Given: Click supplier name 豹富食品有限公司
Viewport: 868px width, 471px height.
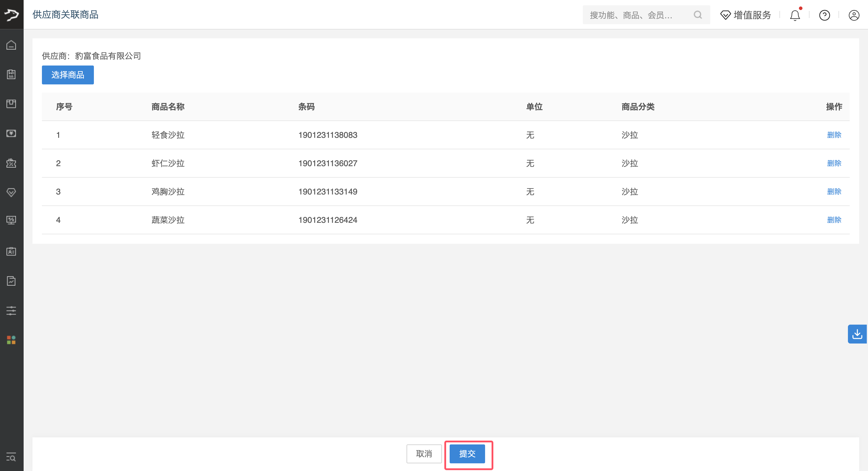Looking at the screenshot, I should [x=108, y=56].
